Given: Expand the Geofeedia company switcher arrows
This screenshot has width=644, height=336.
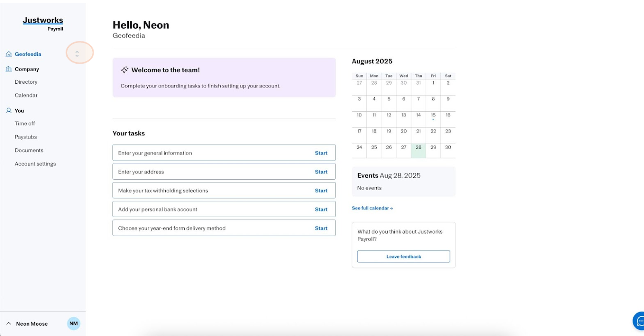Looking at the screenshot, I should tap(77, 54).
